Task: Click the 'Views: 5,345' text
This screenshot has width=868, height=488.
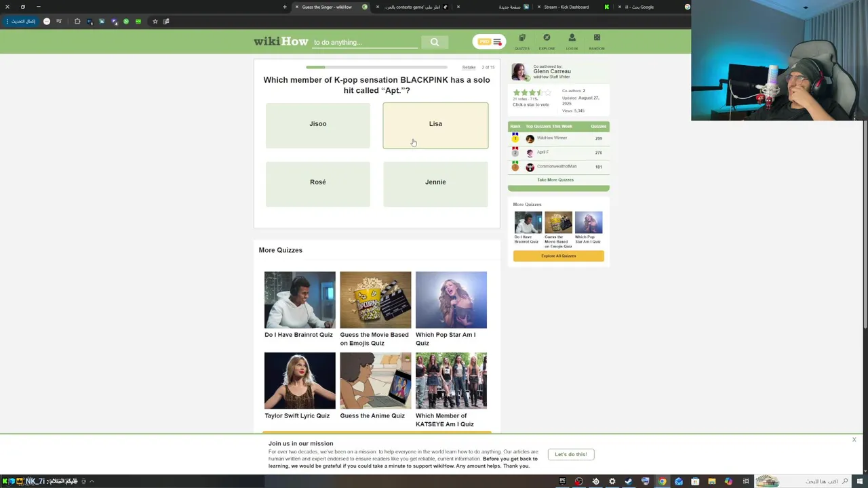Action: point(573,110)
